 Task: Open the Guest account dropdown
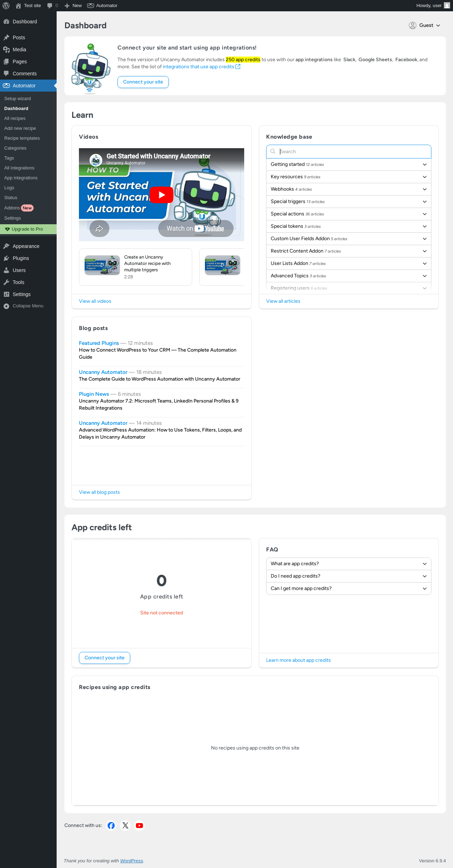click(x=425, y=25)
